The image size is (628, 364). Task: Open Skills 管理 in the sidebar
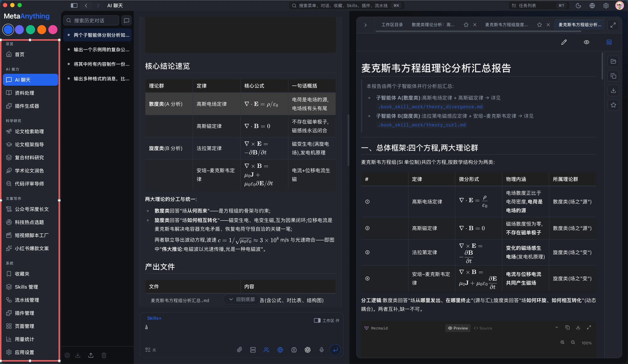[31, 287]
